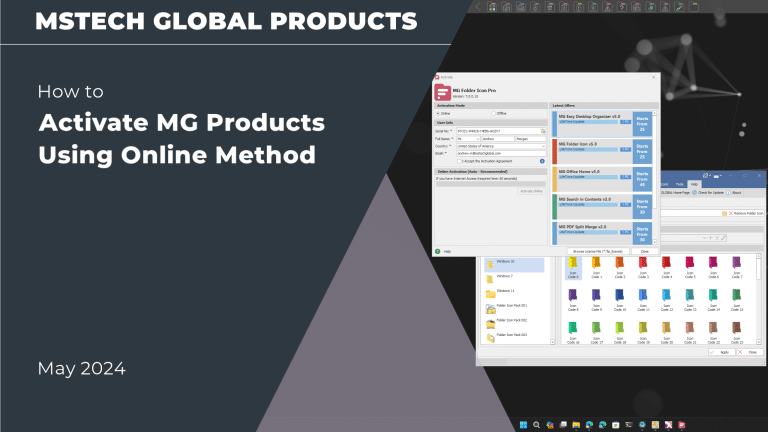Pick the light blue Icon Code 12 folder

pyautogui.click(x=667, y=300)
